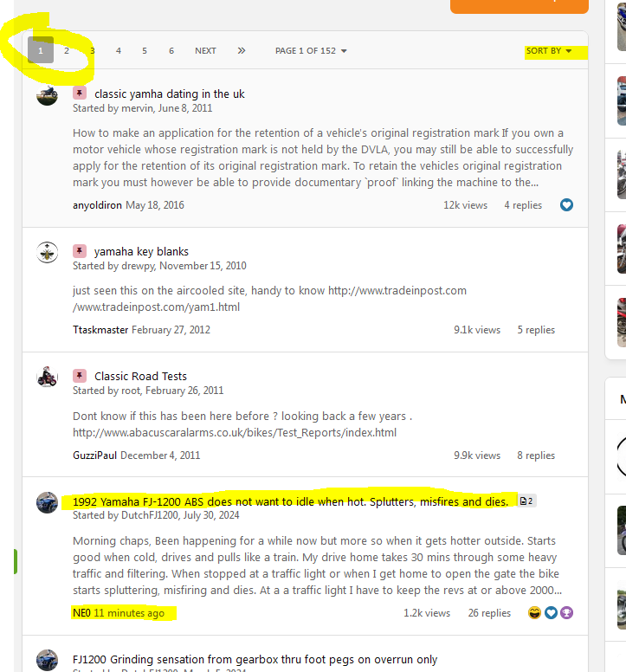This screenshot has height=672, width=626.
Task: Click the double-chevron last page icon
Action: pyautogui.click(x=242, y=50)
